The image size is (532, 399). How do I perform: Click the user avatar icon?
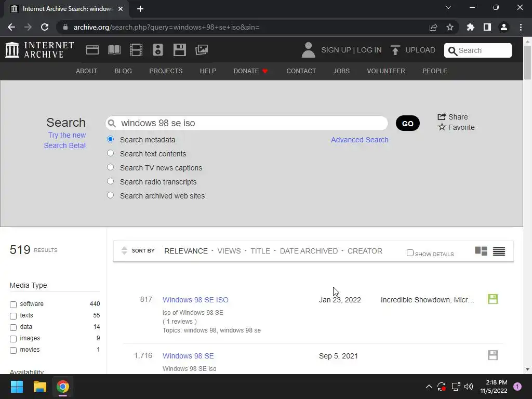(x=308, y=50)
